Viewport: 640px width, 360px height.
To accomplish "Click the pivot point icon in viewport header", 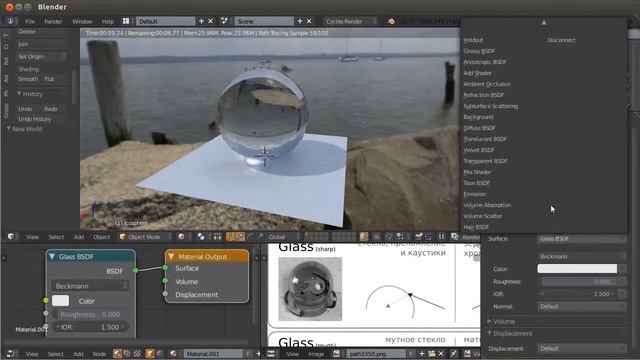I will (x=201, y=236).
